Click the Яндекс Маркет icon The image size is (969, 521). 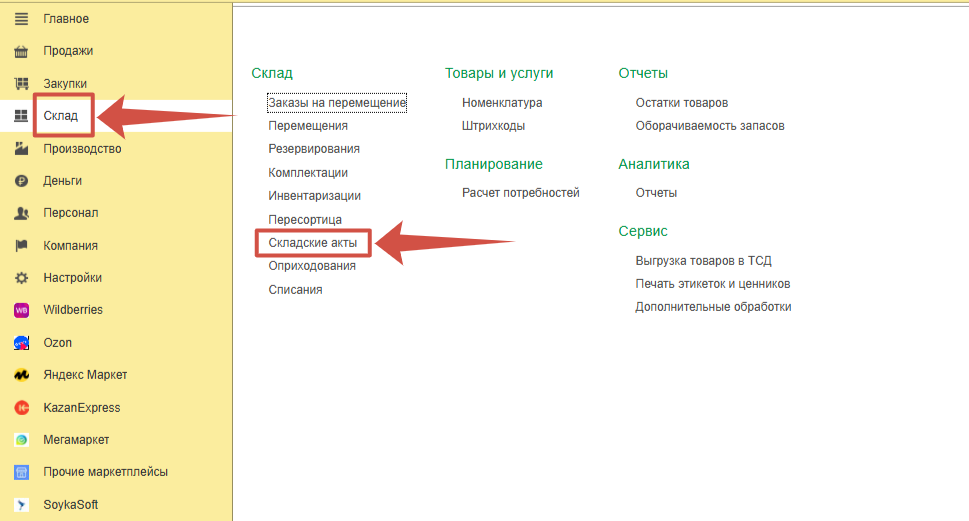(x=21, y=375)
